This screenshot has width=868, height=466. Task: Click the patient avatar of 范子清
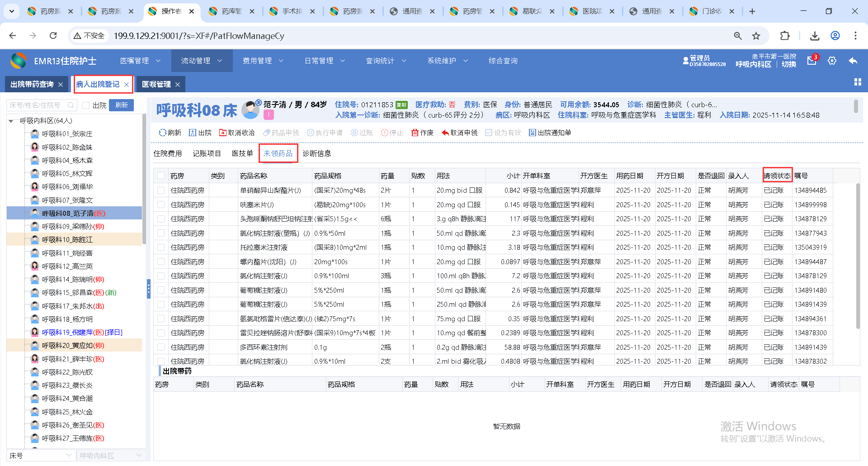250,109
